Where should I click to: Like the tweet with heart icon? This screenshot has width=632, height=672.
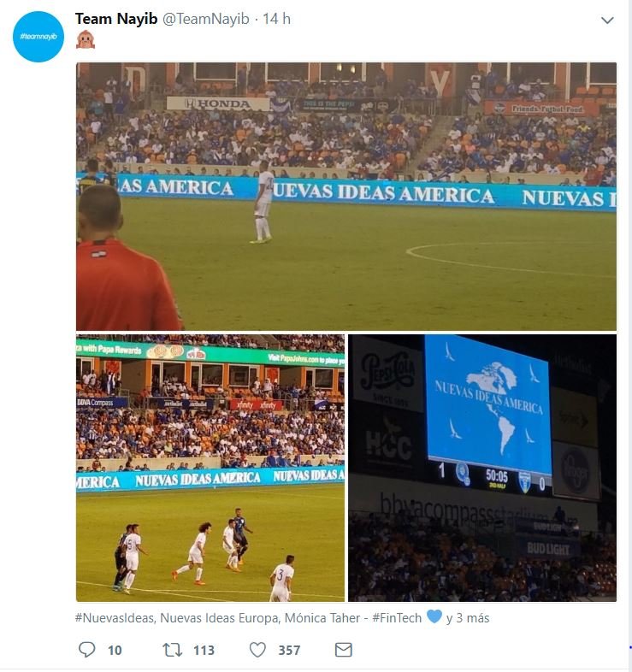(257, 650)
